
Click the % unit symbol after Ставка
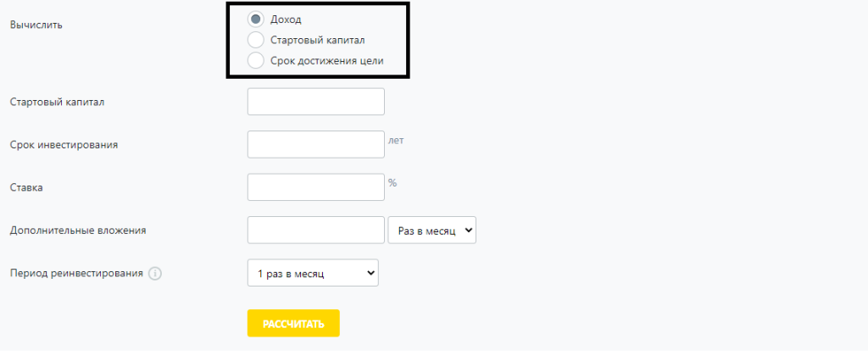(x=392, y=182)
